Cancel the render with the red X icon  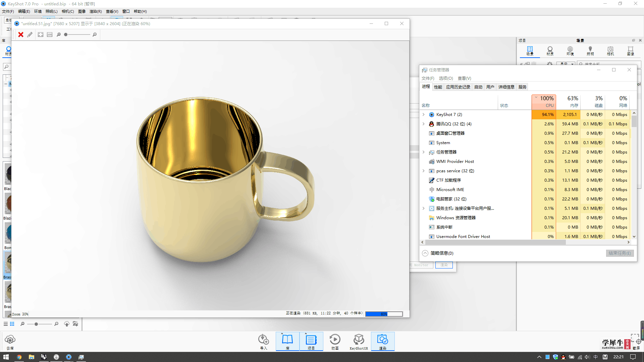pos(21,35)
